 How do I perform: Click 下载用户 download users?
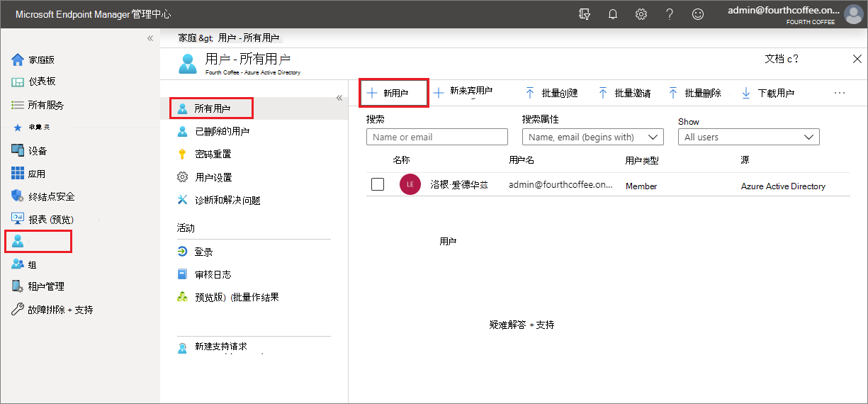(767, 93)
